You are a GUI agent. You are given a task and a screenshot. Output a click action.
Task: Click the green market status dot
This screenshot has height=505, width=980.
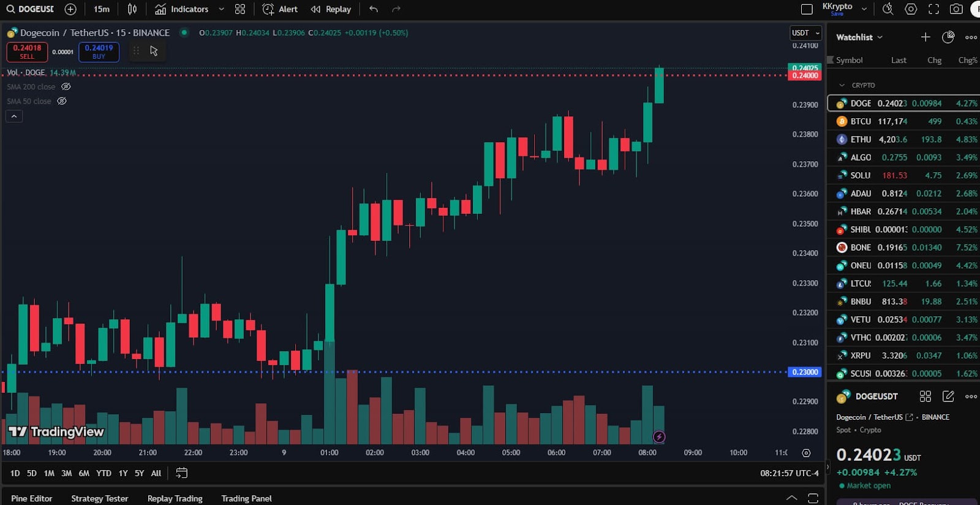[184, 32]
